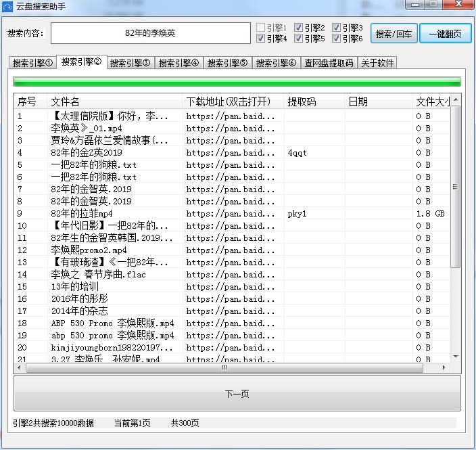Click the vertical scrollbar thumb
Viewport: 476px width, 450px height.
click(455, 187)
